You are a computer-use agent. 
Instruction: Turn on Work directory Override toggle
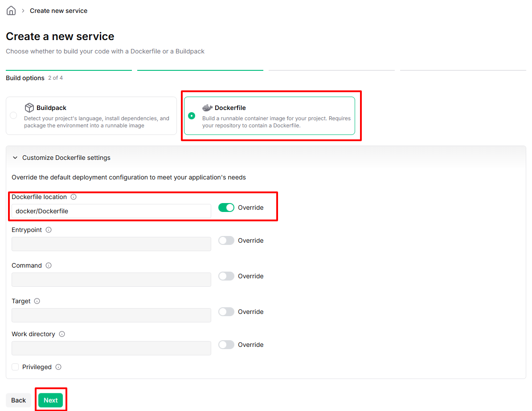pos(226,345)
